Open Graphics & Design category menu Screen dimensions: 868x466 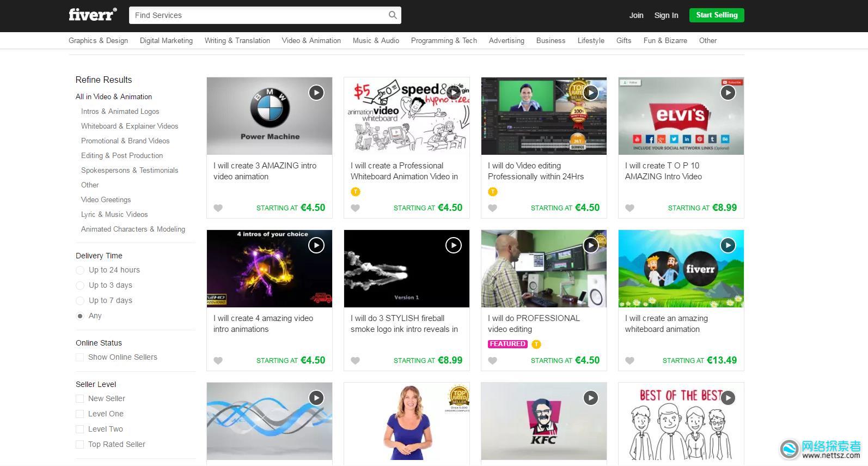point(98,40)
